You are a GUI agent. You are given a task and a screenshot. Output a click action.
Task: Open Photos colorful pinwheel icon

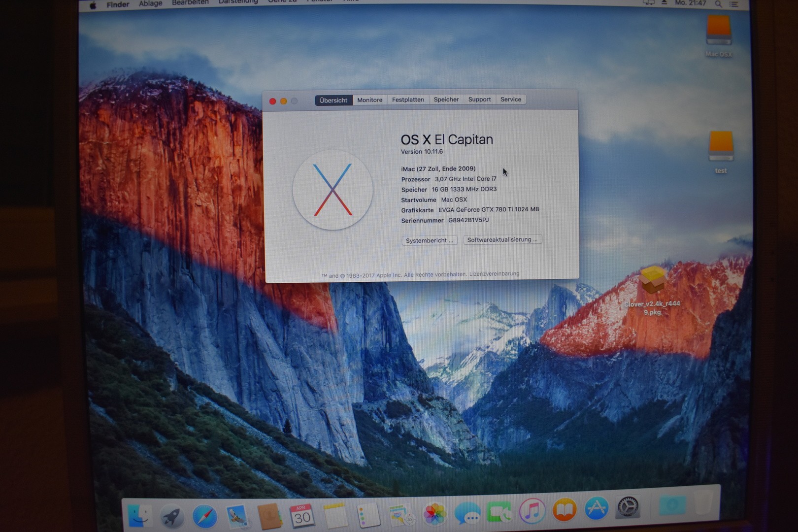tap(434, 513)
